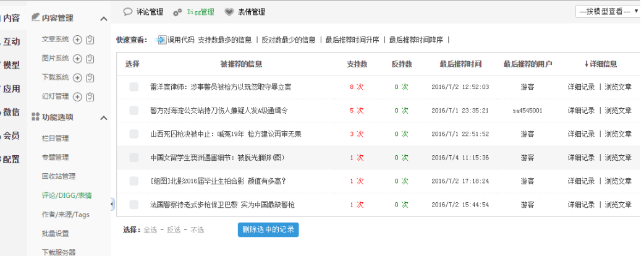Click the clipboard icon beside 图片系统

(x=90, y=59)
